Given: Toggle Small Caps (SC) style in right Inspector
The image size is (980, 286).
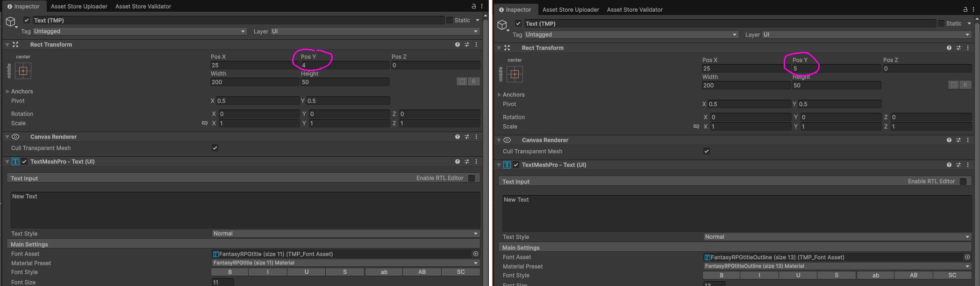Looking at the screenshot, I should [952, 275].
